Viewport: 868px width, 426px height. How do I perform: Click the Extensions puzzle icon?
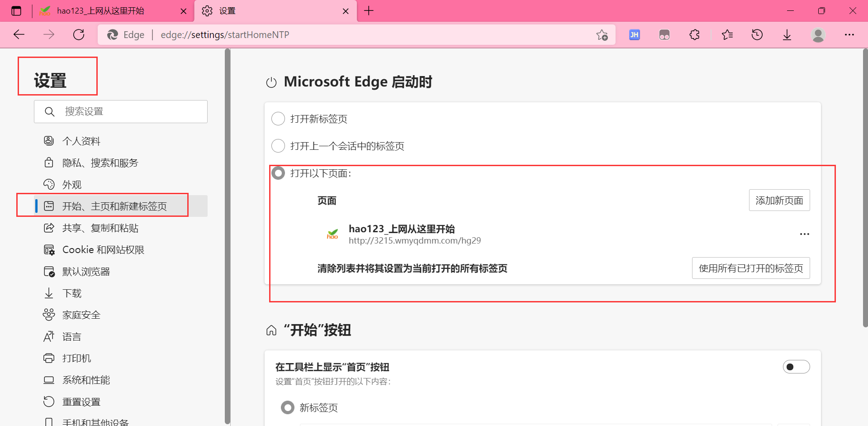(694, 34)
